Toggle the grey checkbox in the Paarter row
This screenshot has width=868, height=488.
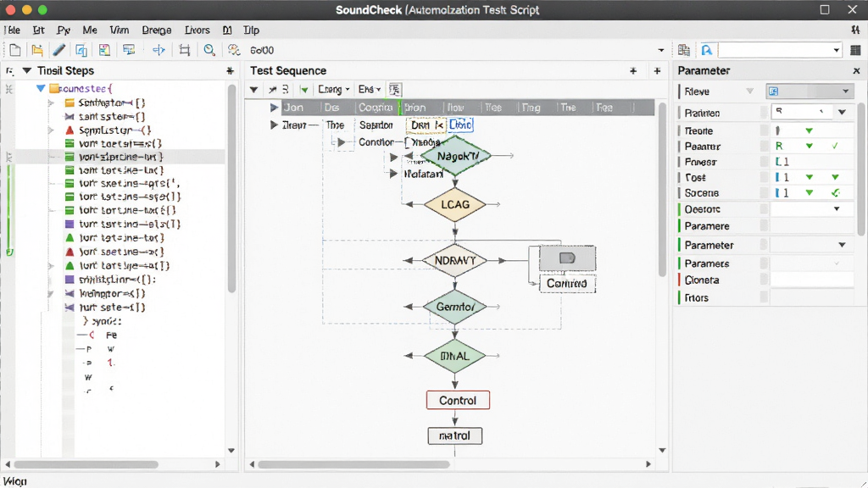click(x=764, y=146)
